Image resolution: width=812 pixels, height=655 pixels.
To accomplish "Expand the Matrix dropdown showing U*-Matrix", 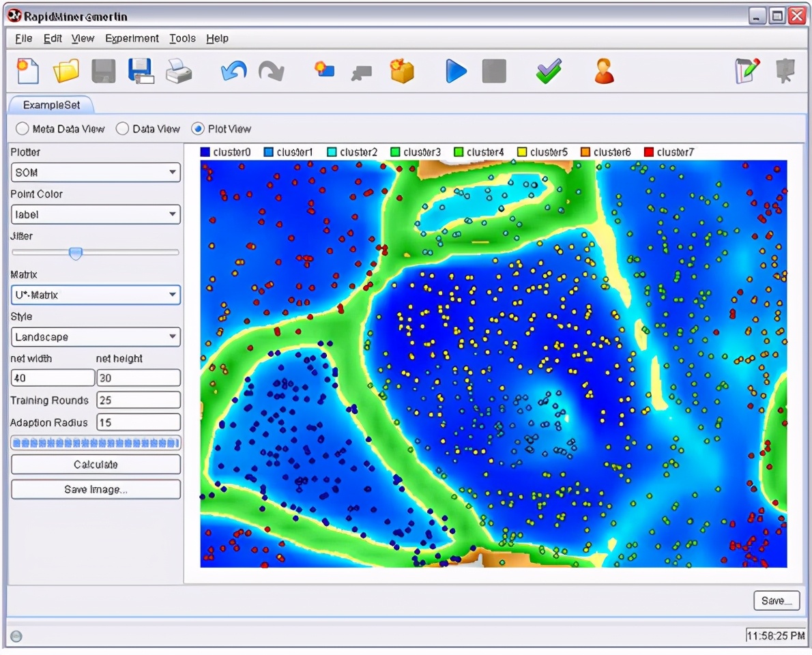I will coord(96,295).
